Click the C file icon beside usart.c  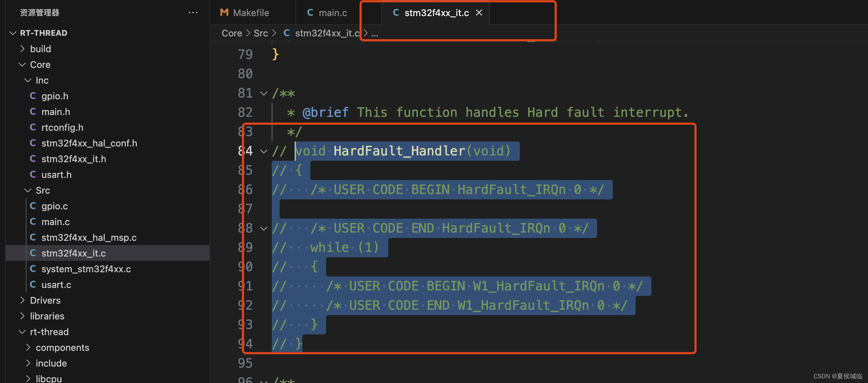tap(33, 284)
